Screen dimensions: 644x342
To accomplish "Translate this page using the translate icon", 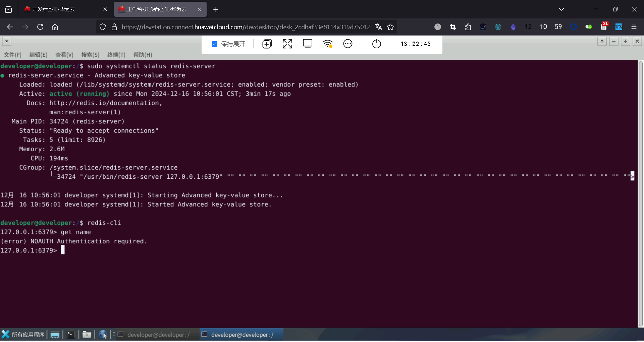I will click(379, 27).
